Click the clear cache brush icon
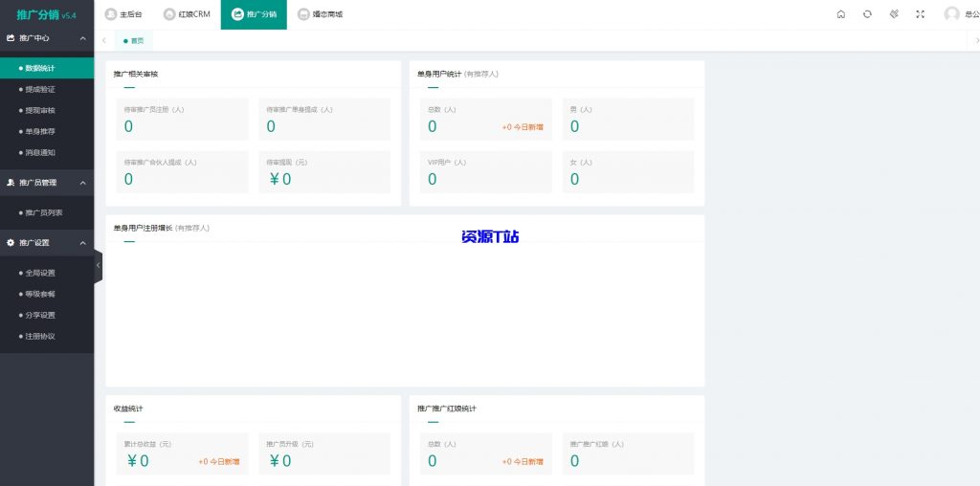The image size is (980, 486). point(893,14)
